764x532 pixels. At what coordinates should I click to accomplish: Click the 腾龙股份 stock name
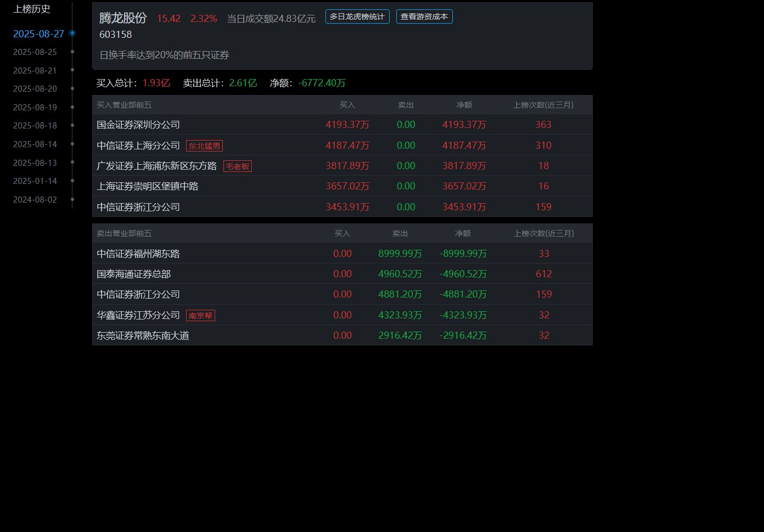[123, 18]
